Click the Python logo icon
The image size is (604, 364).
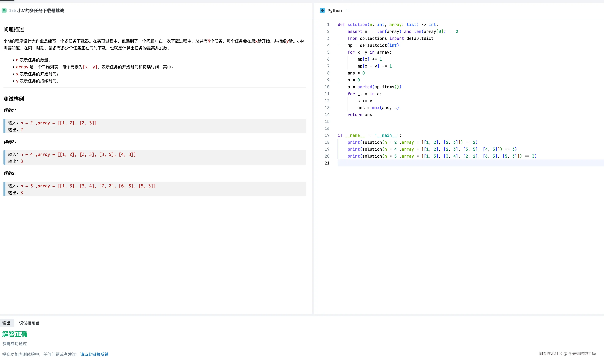(322, 11)
